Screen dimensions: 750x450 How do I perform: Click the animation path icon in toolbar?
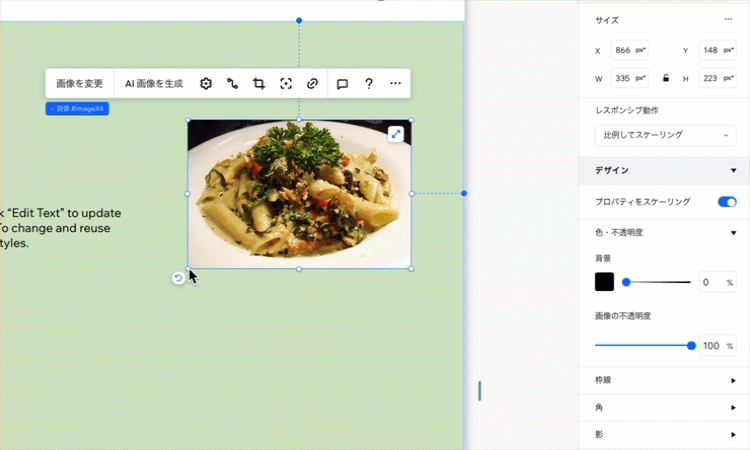(x=233, y=84)
